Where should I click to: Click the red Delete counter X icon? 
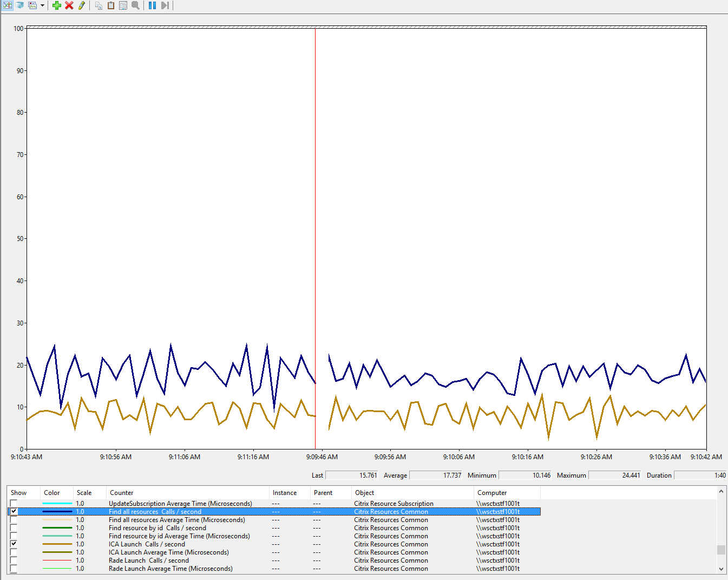pyautogui.click(x=69, y=5)
